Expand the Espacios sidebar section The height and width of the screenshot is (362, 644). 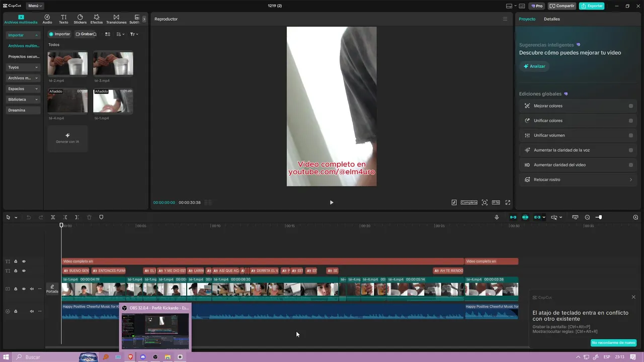[23, 88]
